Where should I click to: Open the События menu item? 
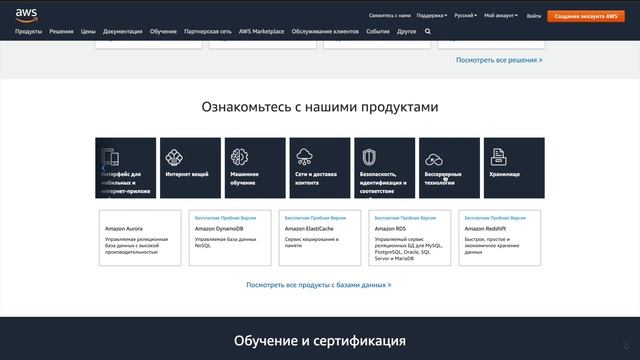(x=378, y=31)
